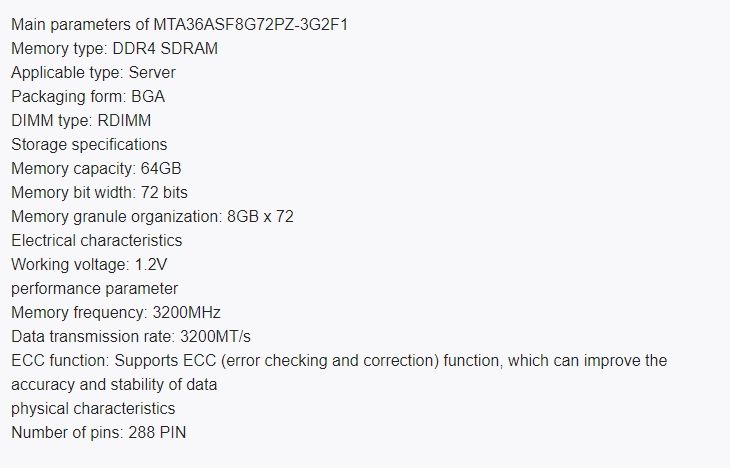Click the 'DIMM type: RDIMM' line

click(80, 119)
